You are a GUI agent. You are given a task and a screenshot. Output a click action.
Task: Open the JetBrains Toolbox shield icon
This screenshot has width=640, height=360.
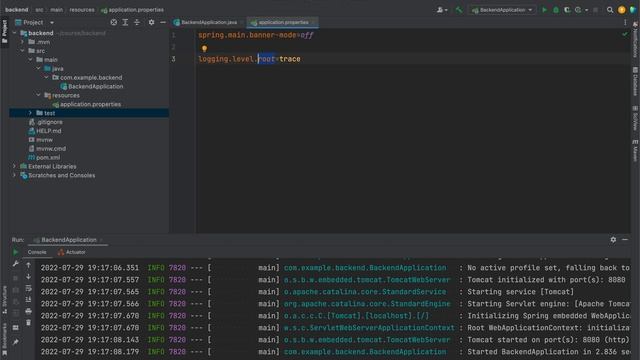click(633, 10)
